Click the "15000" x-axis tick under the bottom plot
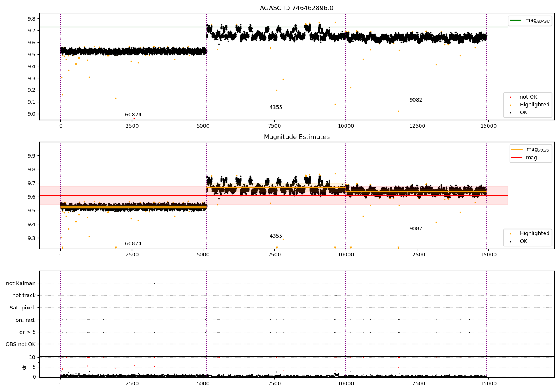 [x=488, y=384]
